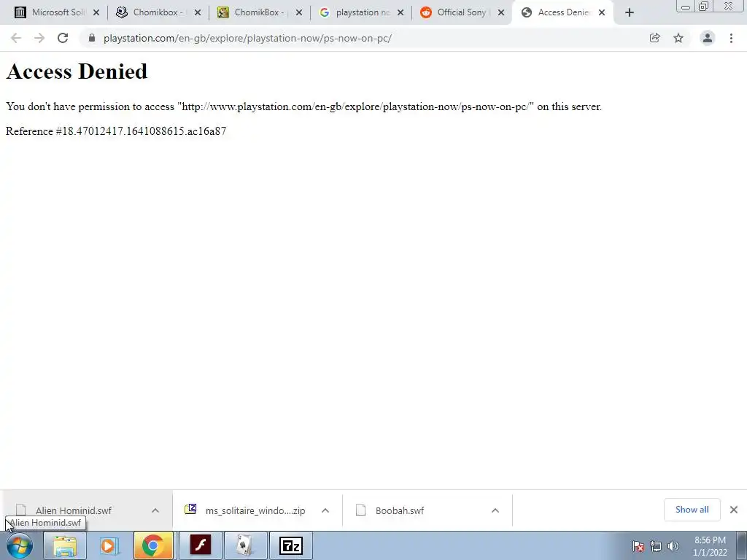The width and height of the screenshot is (747, 560).
Task: Click the Reference number text
Action: (116, 131)
